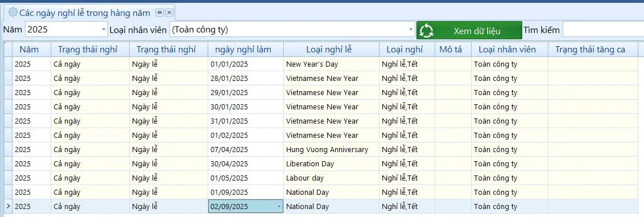This screenshot has width=644, height=217.
Task: Click National Day in the 02/09/2025 row
Action: point(332,206)
